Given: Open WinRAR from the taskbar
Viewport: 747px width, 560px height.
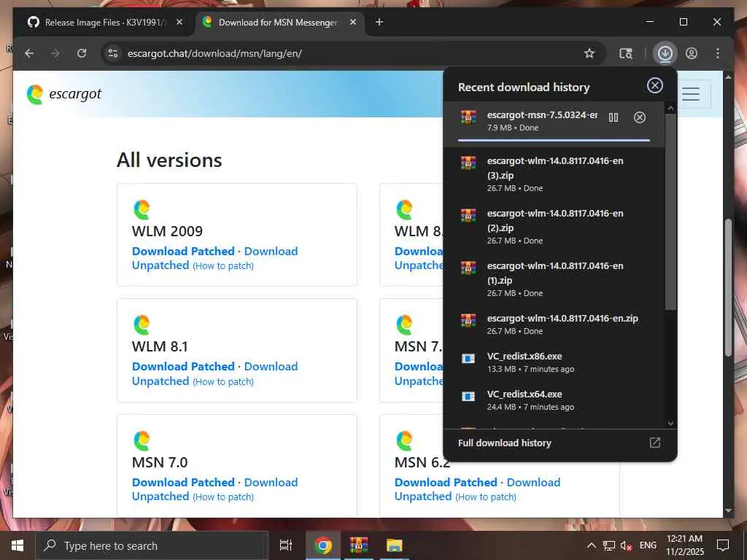Looking at the screenshot, I should tap(359, 545).
